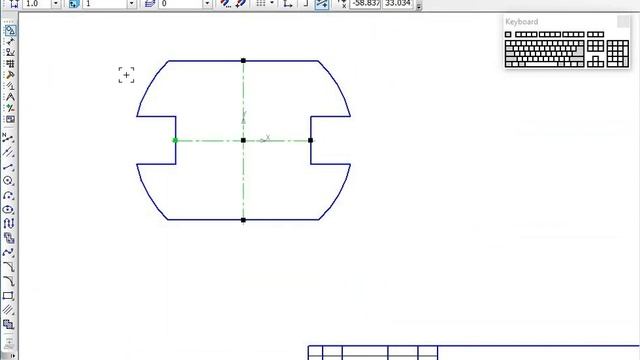
Task: Open the green-red selection toolbar switch
Action: 10,108
